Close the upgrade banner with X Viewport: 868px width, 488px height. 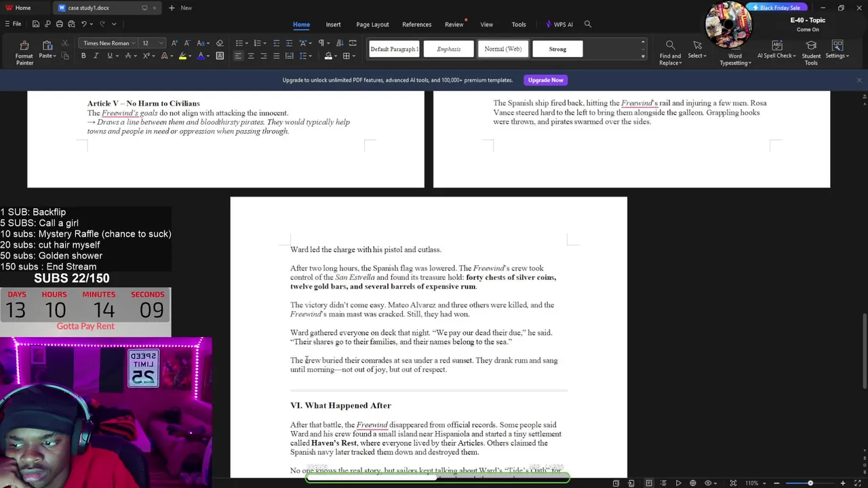coord(859,80)
